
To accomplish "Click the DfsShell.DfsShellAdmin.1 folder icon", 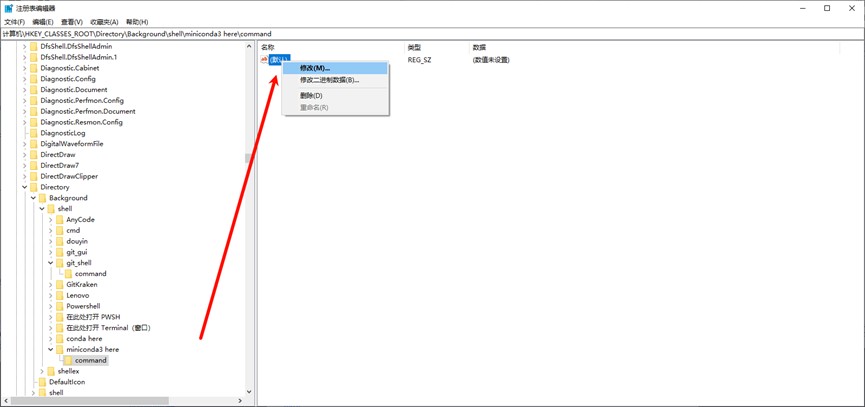I will tap(34, 57).
